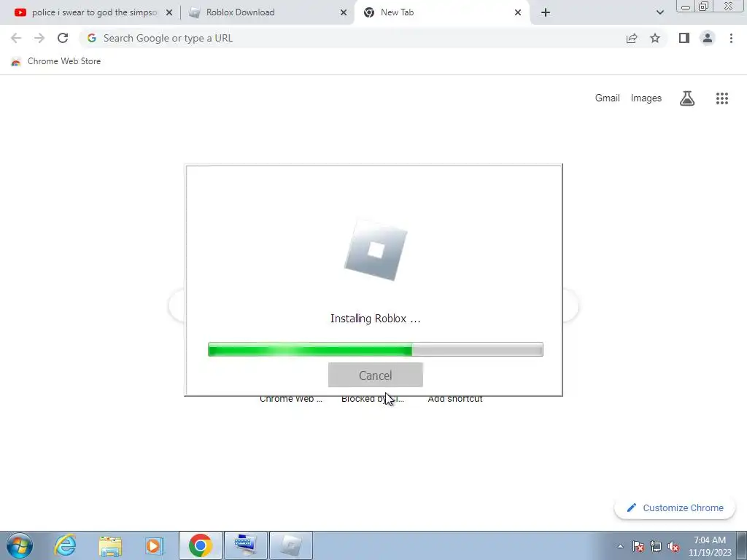Launch Internet Explorer from taskbar
Screen dimensions: 747x560
pyautogui.click(x=65, y=545)
